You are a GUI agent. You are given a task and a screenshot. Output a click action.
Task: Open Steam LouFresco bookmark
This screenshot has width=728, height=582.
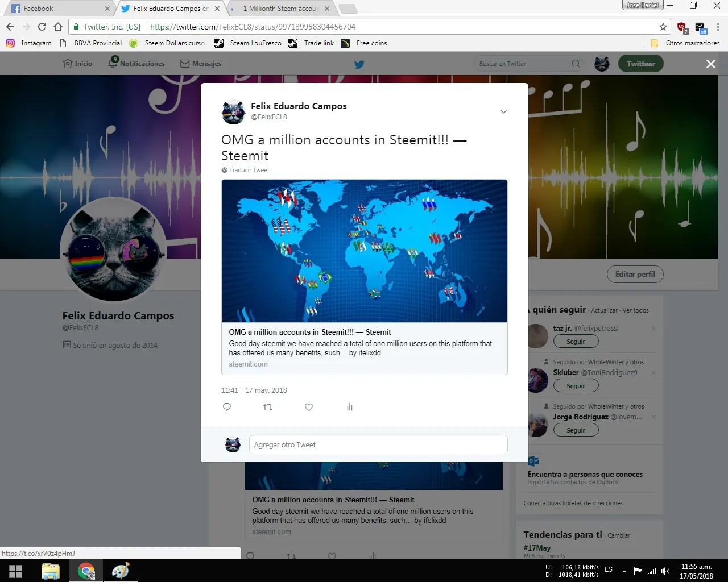(x=248, y=43)
